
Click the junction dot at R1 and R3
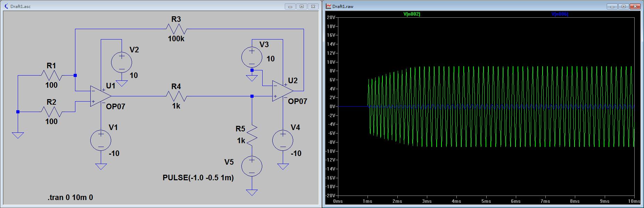[x=75, y=75]
